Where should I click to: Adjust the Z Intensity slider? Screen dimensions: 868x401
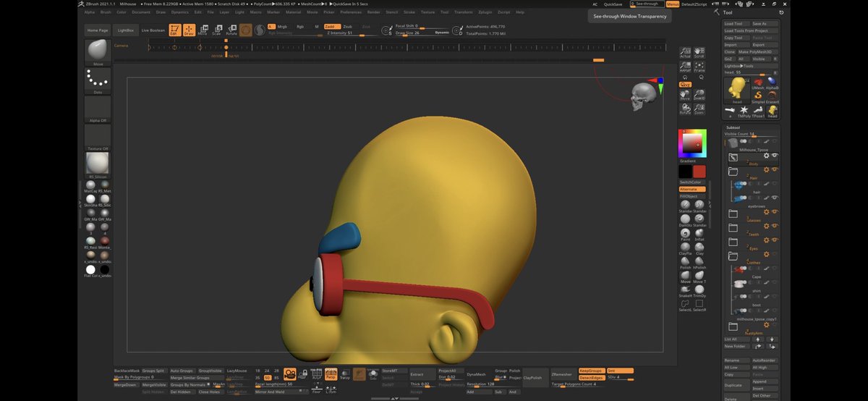pyautogui.click(x=351, y=33)
